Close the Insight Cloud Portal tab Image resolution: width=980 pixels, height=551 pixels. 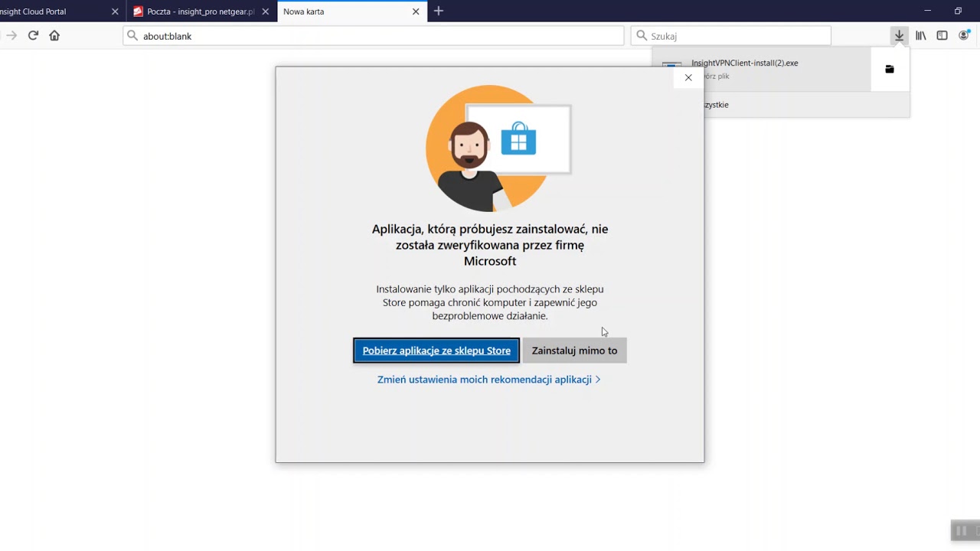(x=115, y=11)
